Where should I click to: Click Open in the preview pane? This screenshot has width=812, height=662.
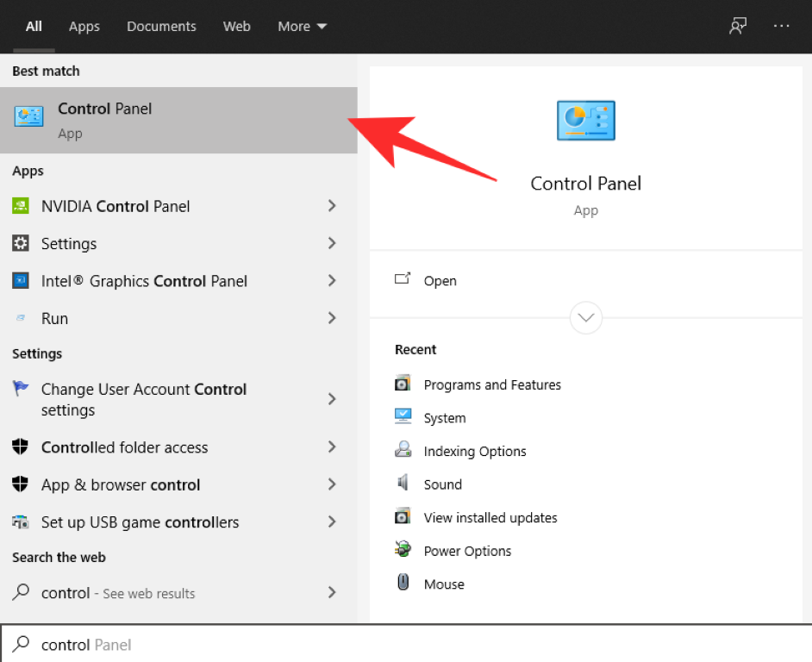coord(440,280)
